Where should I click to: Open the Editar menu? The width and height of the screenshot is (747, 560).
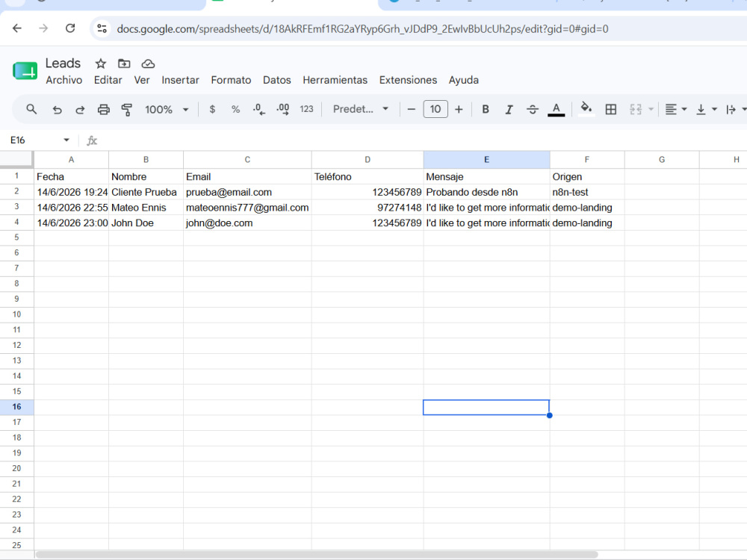click(x=108, y=80)
